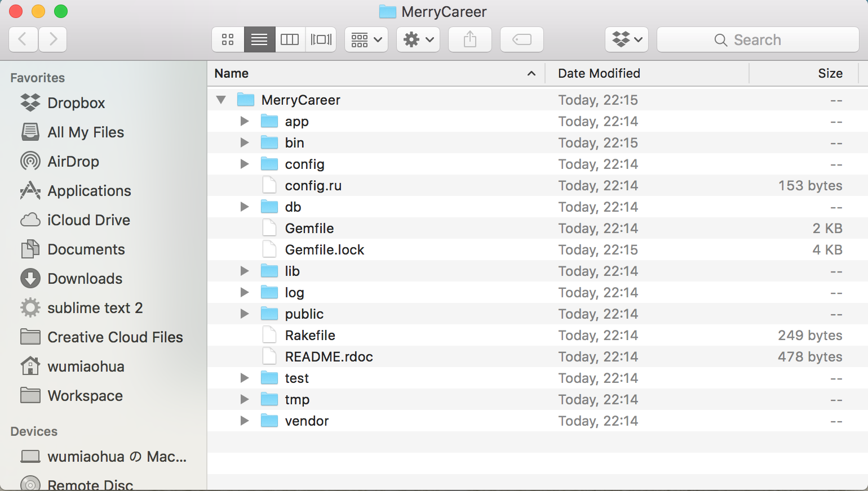The height and width of the screenshot is (491, 868).
Task: Click the back navigation arrow
Action: 23,39
